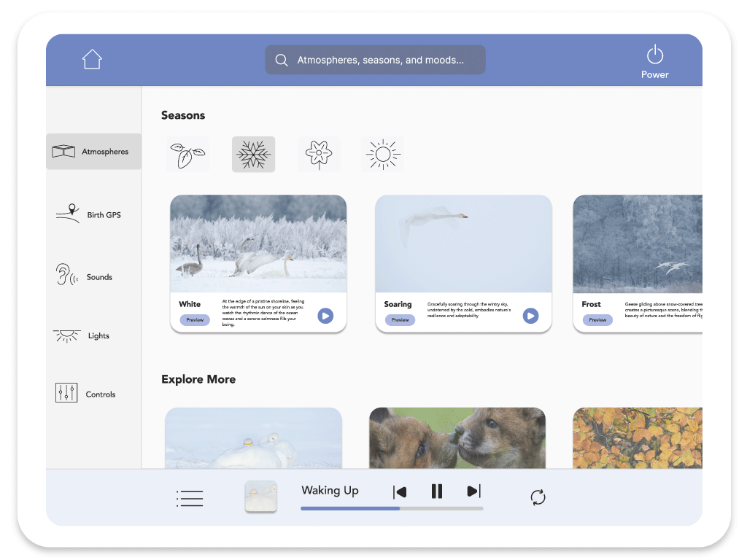Click the atmospheres search field

(x=375, y=60)
